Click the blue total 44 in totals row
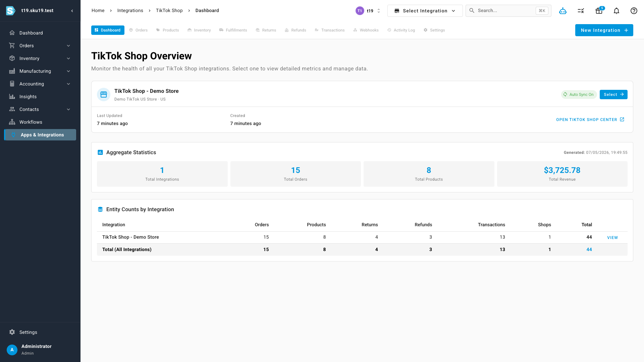The height and width of the screenshot is (362, 644). coord(589,250)
